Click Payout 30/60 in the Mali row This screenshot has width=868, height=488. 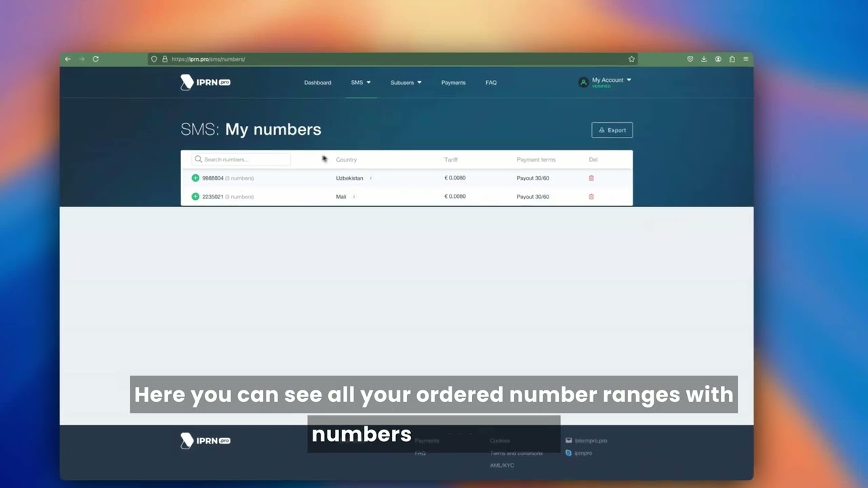(533, 197)
